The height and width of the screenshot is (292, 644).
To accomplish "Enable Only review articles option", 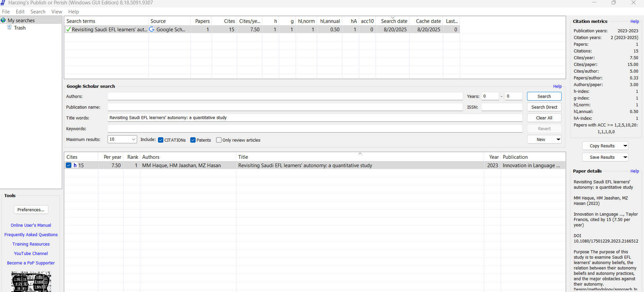I will pos(219,140).
